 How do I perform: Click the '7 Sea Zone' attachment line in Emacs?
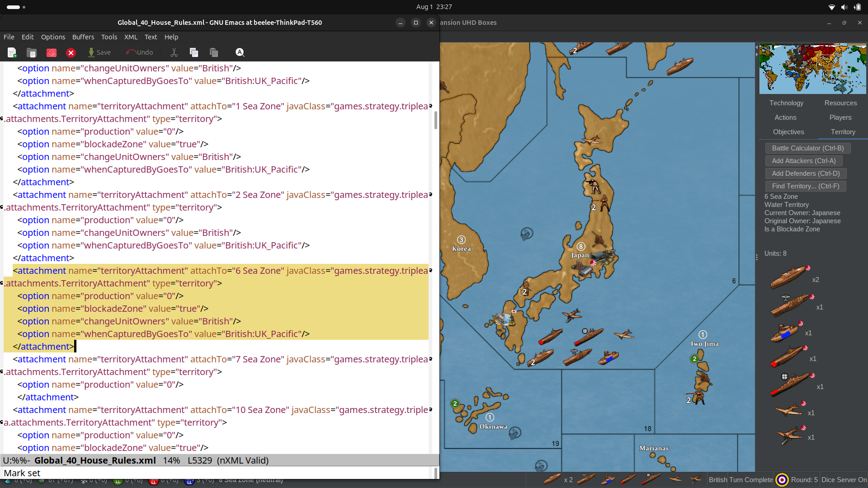tap(220, 359)
